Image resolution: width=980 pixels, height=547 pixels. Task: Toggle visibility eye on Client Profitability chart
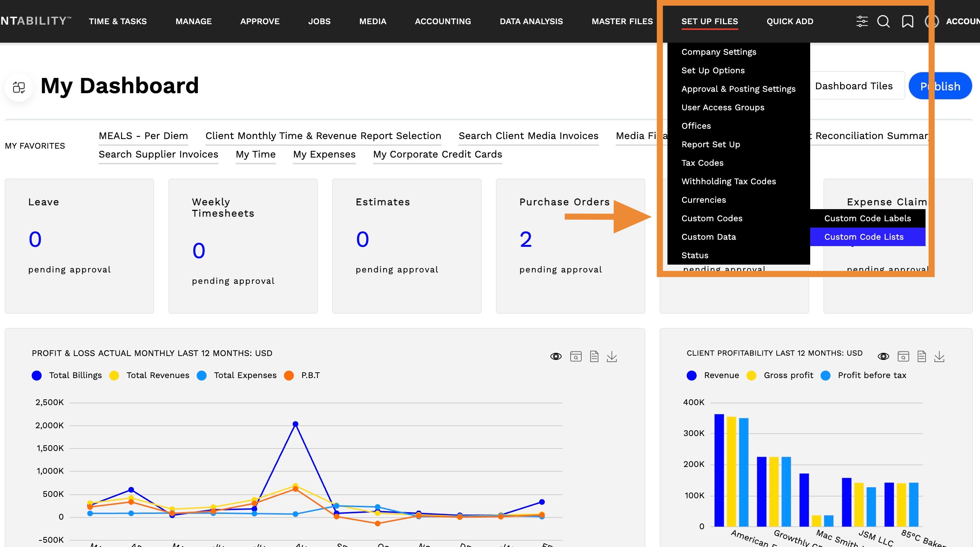tap(884, 356)
